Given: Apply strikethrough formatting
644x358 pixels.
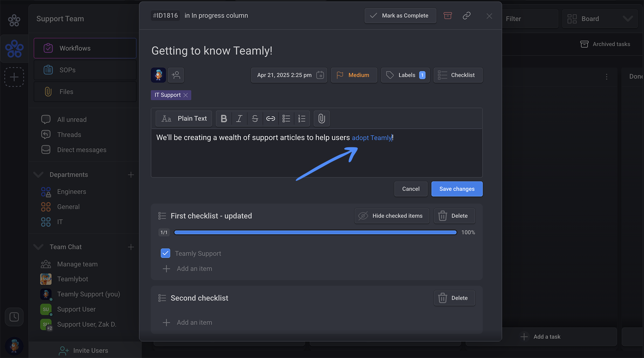Looking at the screenshot, I should (x=255, y=119).
